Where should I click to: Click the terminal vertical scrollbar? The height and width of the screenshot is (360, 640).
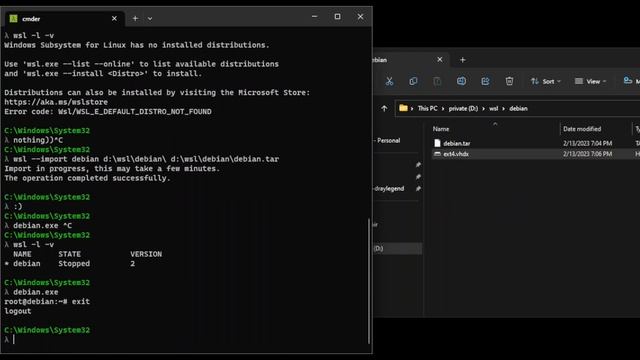(369, 281)
